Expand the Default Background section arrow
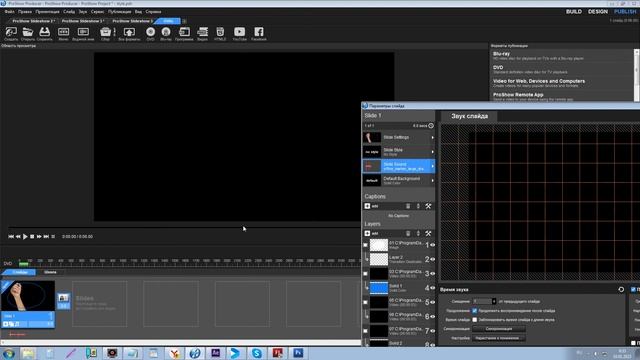The height and width of the screenshot is (360, 640). point(433,180)
